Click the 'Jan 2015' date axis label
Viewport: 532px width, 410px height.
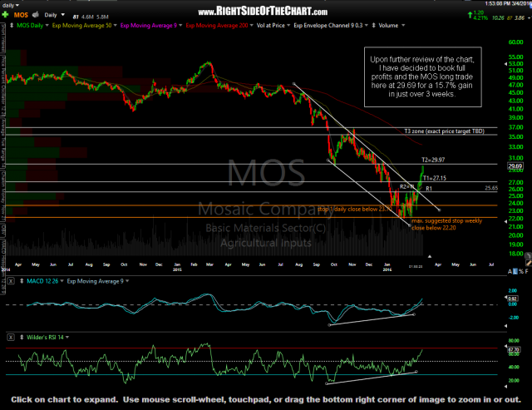[177, 267]
